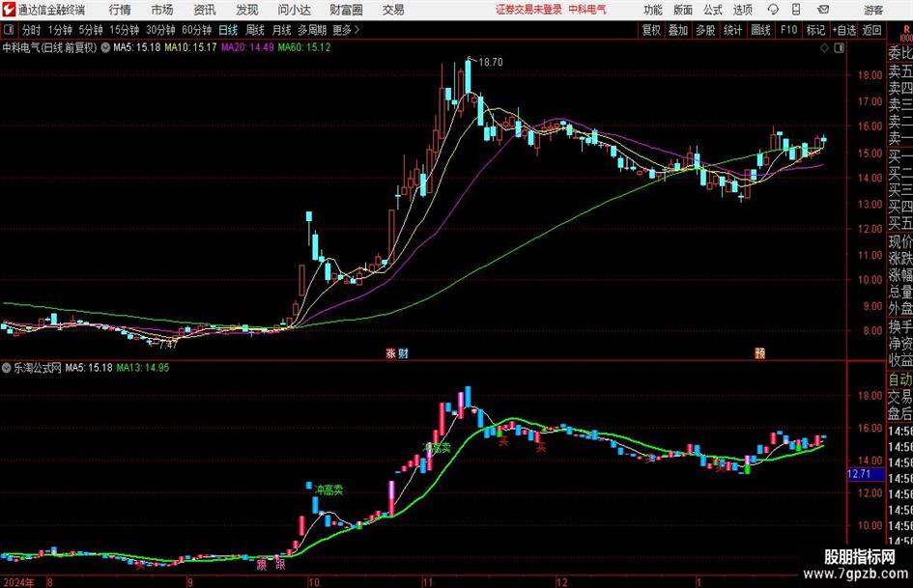Toggle the left sidebar panel icon
This screenshot has height=588, width=913.
(8, 30)
